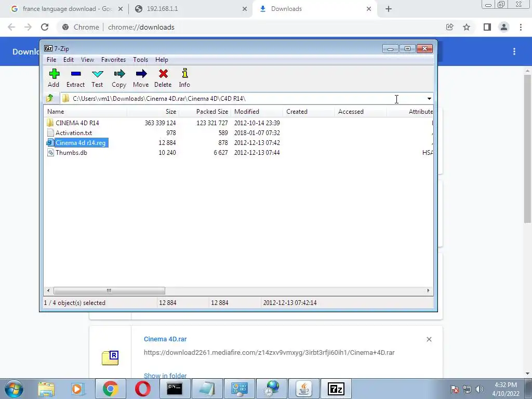Click the Info toolbar icon

tap(184, 78)
